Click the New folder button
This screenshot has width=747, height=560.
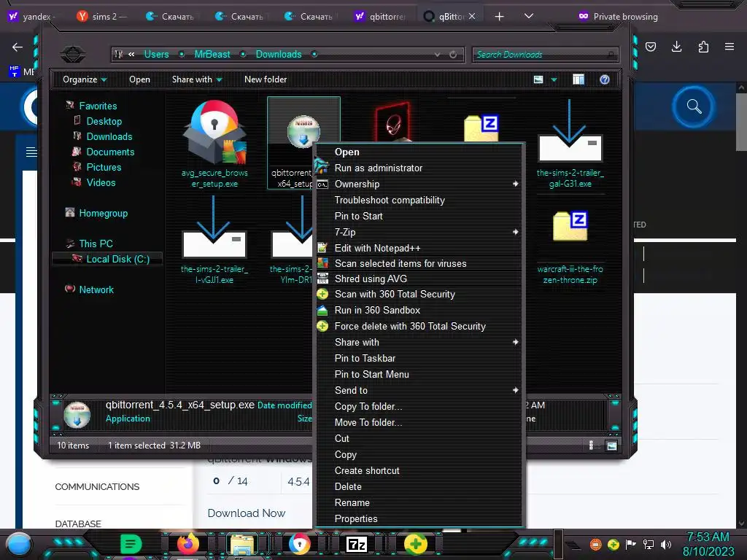click(266, 79)
